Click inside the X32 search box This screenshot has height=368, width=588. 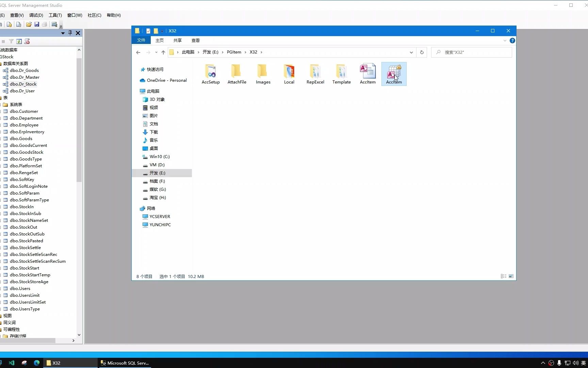(x=473, y=52)
